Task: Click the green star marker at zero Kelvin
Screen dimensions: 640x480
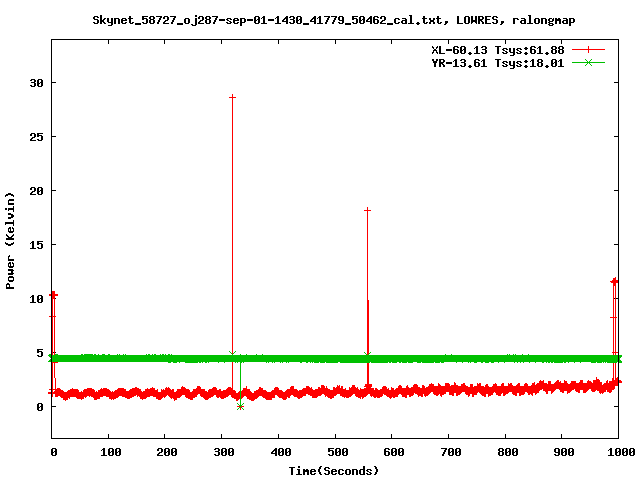Action: click(x=240, y=407)
